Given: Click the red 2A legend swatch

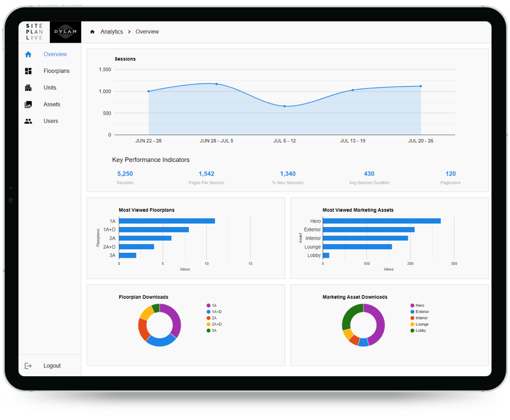Looking at the screenshot, I should pyautogui.click(x=208, y=318).
